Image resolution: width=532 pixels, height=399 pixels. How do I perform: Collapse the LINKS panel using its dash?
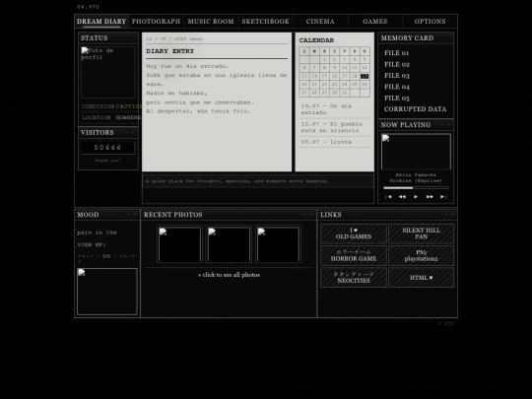[x=446, y=215]
